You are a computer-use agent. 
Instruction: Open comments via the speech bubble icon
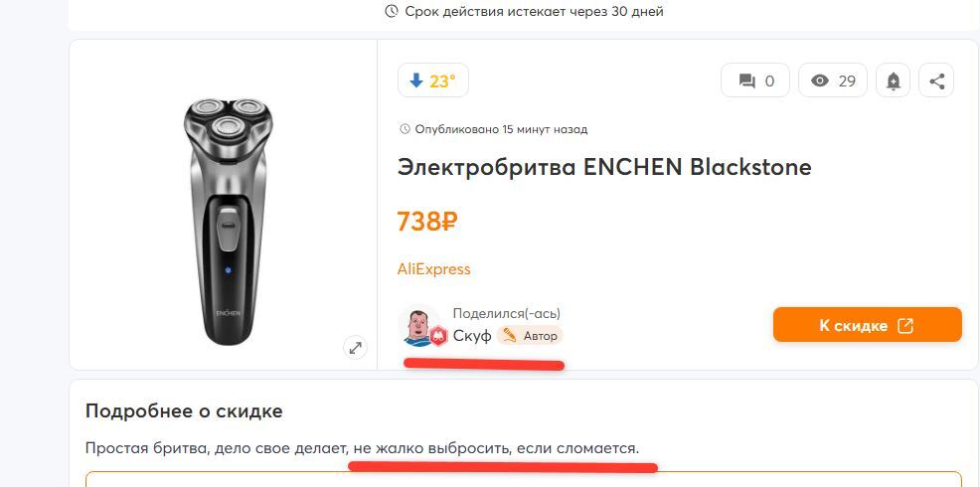[745, 81]
